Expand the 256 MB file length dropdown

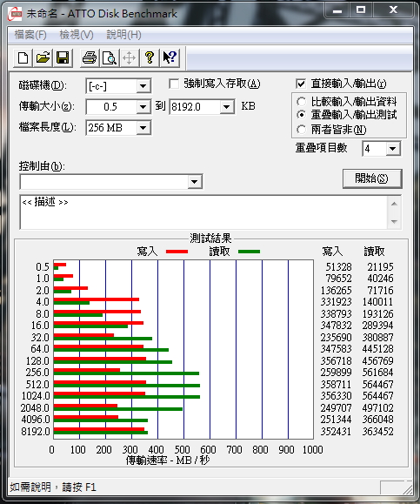(x=143, y=128)
